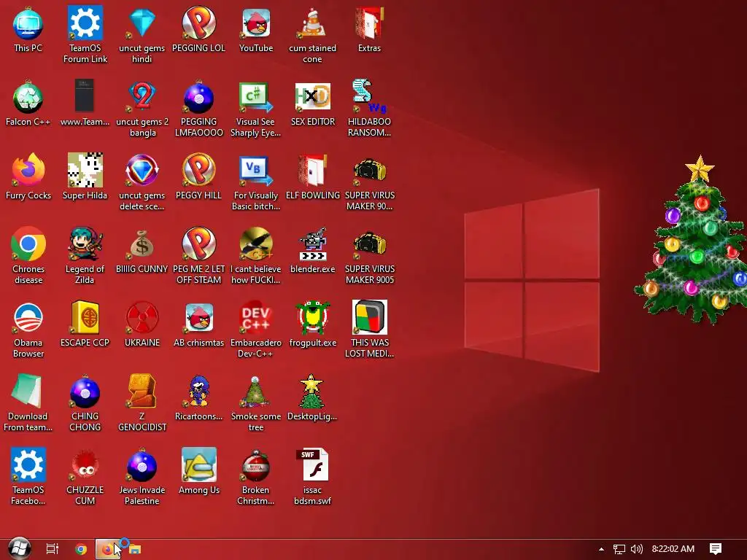Select the www.Team... file icon
747x560 pixels.
coord(85,103)
